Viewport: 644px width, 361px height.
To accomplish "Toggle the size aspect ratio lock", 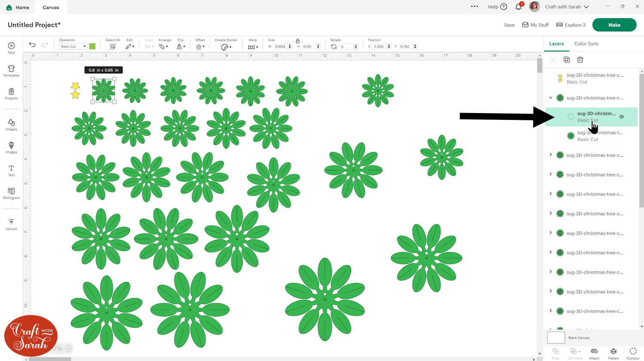I will tap(298, 41).
